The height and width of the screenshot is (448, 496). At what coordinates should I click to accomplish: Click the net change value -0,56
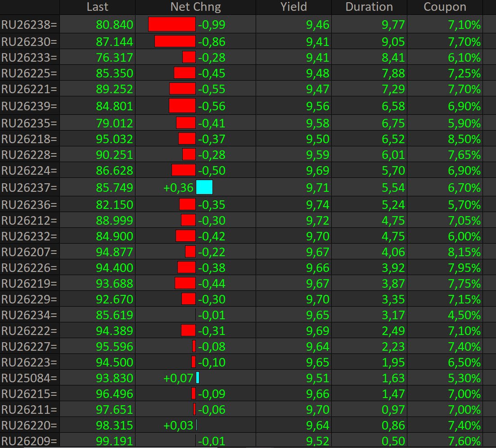pos(212,106)
